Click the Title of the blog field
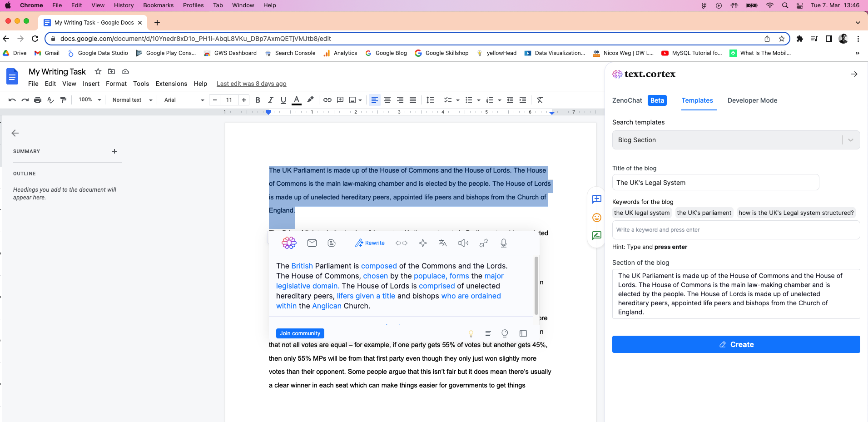 click(715, 183)
